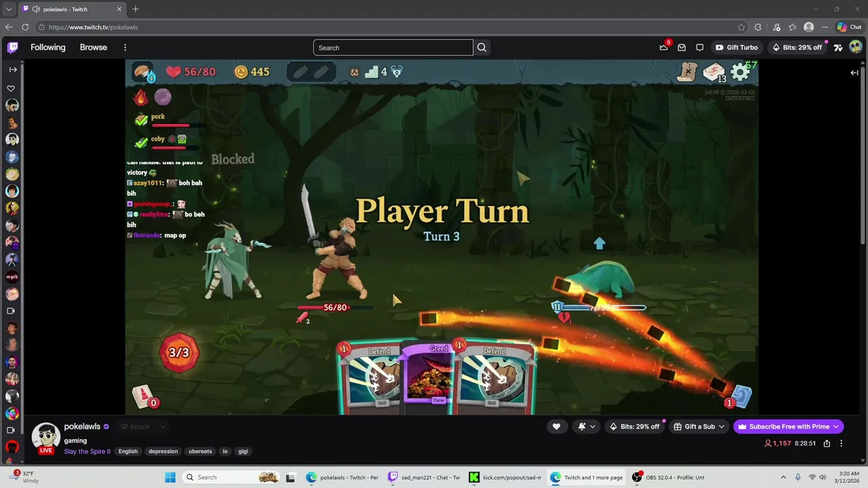Click the search magnifier button
The height and width of the screenshot is (488, 868).
pos(481,47)
